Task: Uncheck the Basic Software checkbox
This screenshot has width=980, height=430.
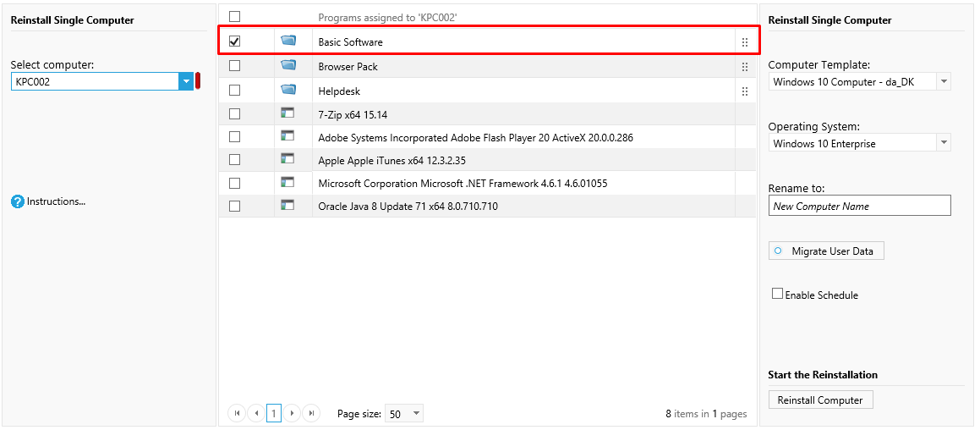Action: coord(235,41)
